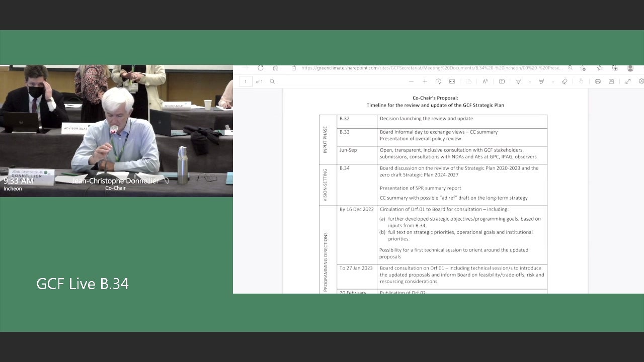Open PDF viewer settings gear
The height and width of the screenshot is (362, 644).
coord(641,81)
